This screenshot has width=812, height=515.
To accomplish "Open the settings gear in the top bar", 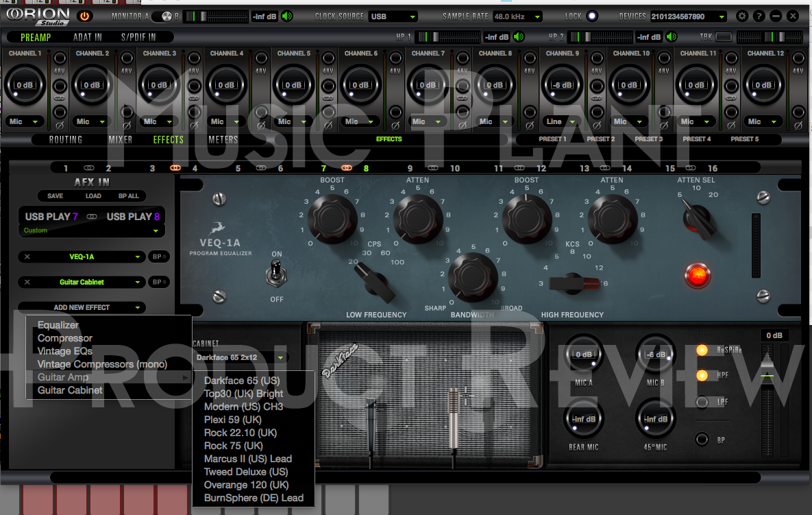I will pos(742,16).
